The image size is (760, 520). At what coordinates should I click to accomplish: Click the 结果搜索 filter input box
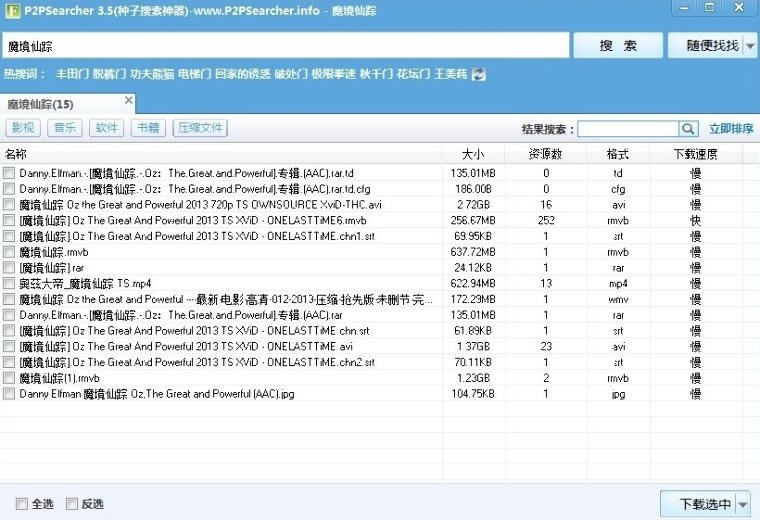tap(628, 129)
